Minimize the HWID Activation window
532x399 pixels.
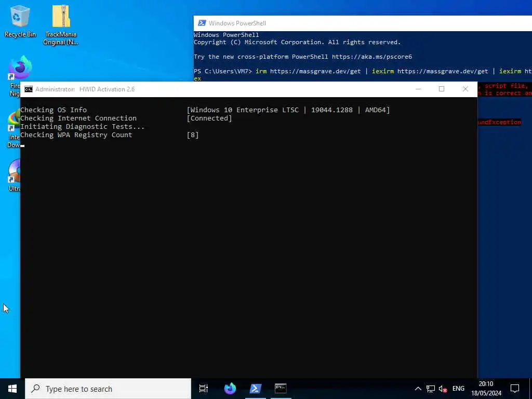418,89
